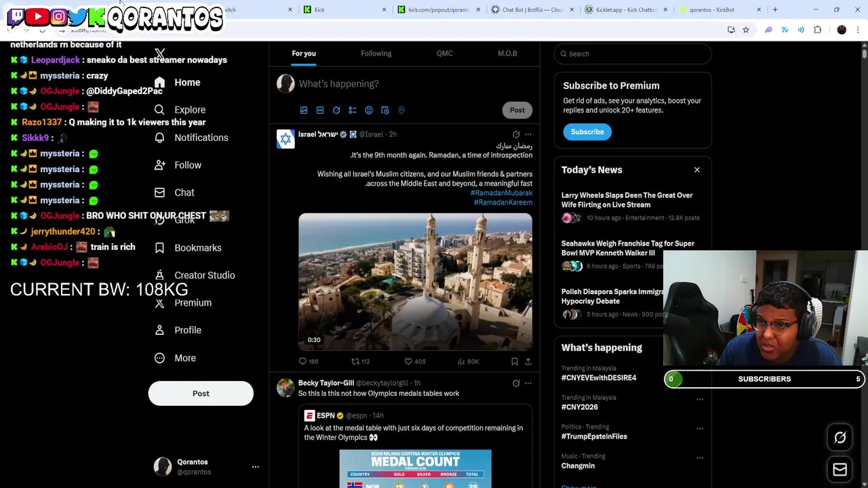Share the Israel post
The height and width of the screenshot is (488, 868).
[x=528, y=362]
